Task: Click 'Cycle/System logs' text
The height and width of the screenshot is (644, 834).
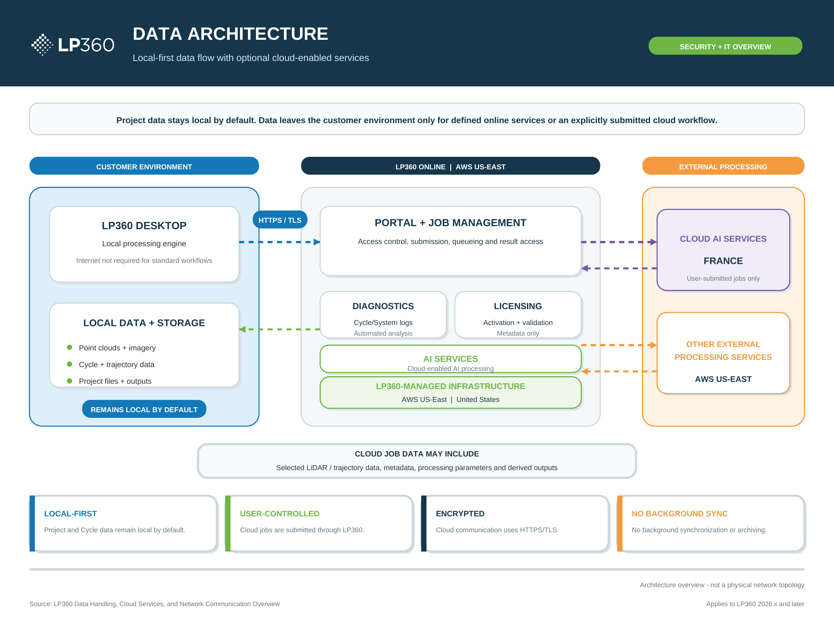Action: pyautogui.click(x=383, y=322)
